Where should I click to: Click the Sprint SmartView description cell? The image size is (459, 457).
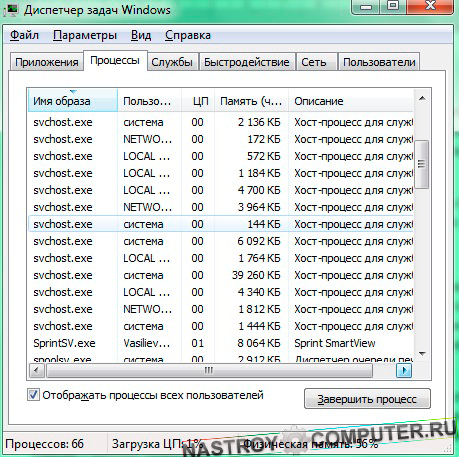pyautogui.click(x=335, y=343)
